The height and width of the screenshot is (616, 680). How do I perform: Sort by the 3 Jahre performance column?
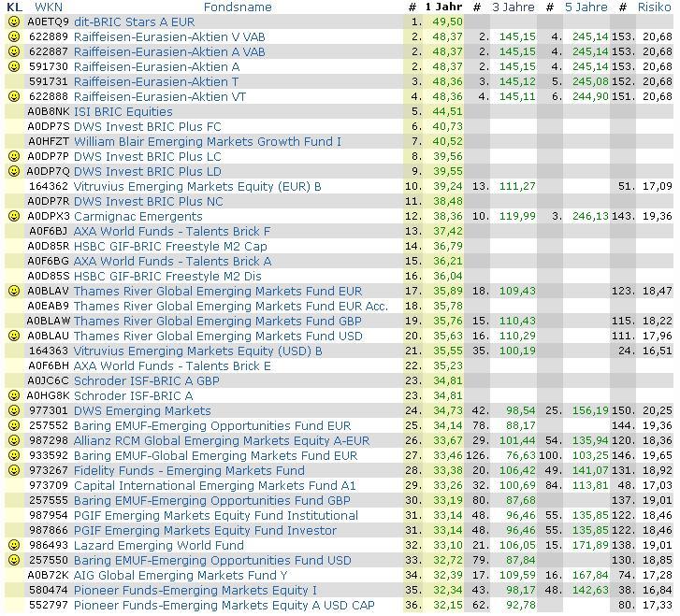click(514, 7)
